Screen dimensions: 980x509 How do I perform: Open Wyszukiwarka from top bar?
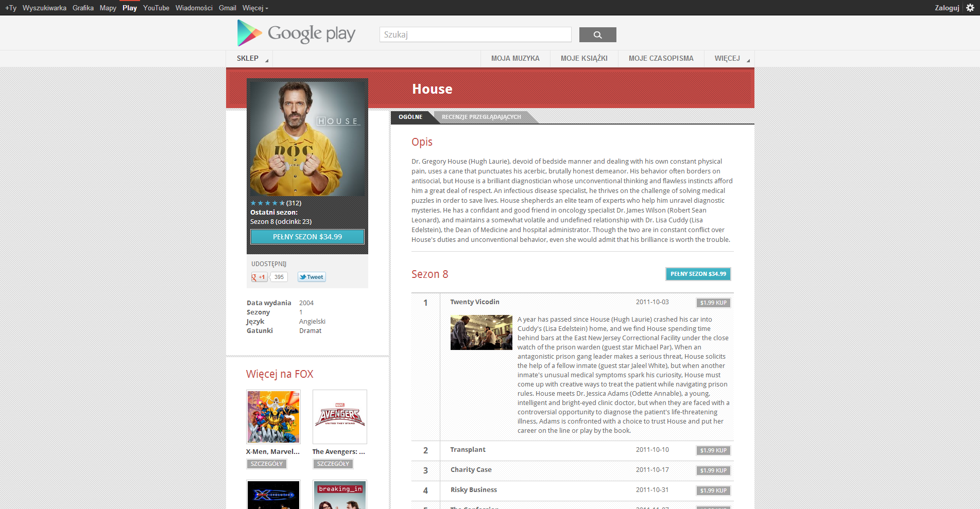point(44,8)
